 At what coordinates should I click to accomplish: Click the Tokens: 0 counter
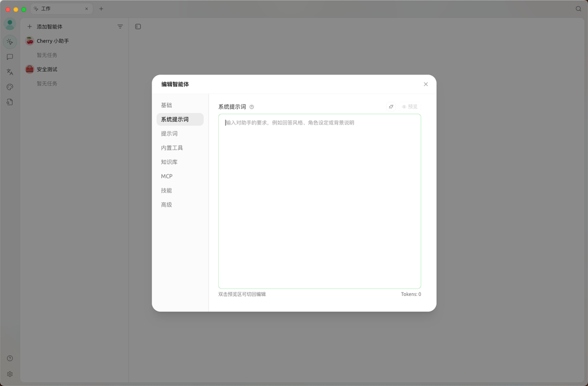click(x=411, y=294)
